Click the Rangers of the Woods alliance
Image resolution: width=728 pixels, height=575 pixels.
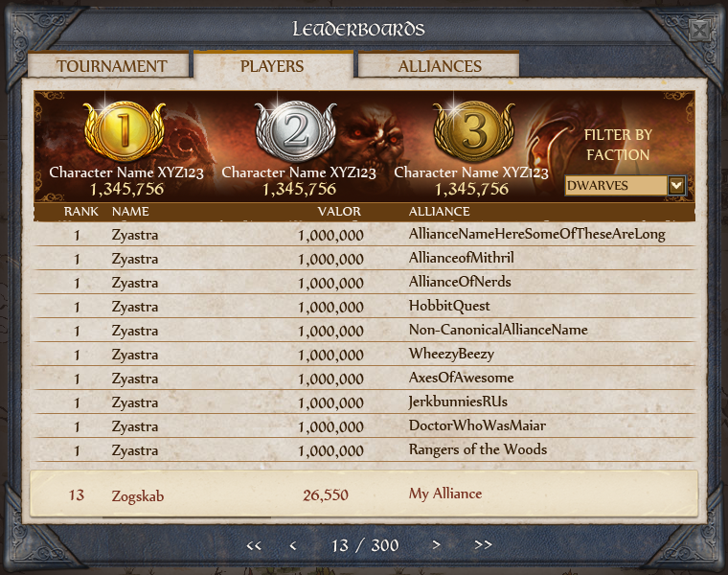point(478,449)
